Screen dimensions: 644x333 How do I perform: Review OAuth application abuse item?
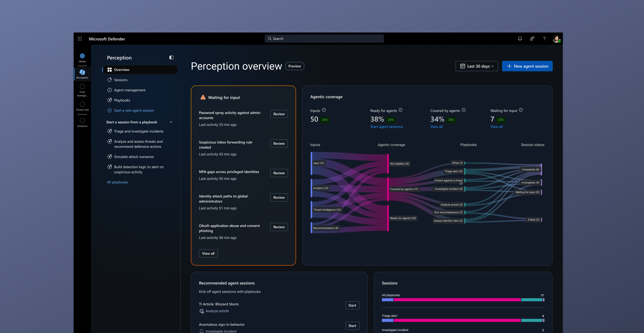[279, 227]
